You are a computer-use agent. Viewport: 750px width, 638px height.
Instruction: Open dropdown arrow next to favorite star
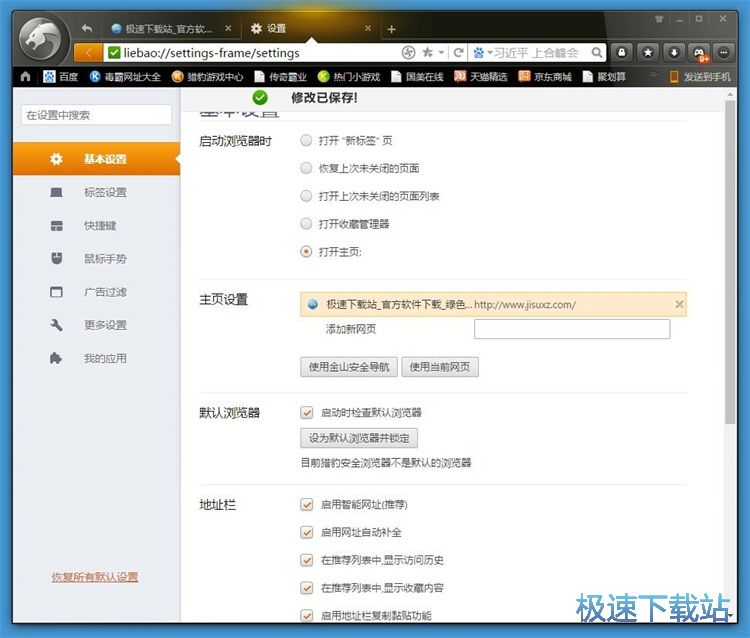(441, 53)
